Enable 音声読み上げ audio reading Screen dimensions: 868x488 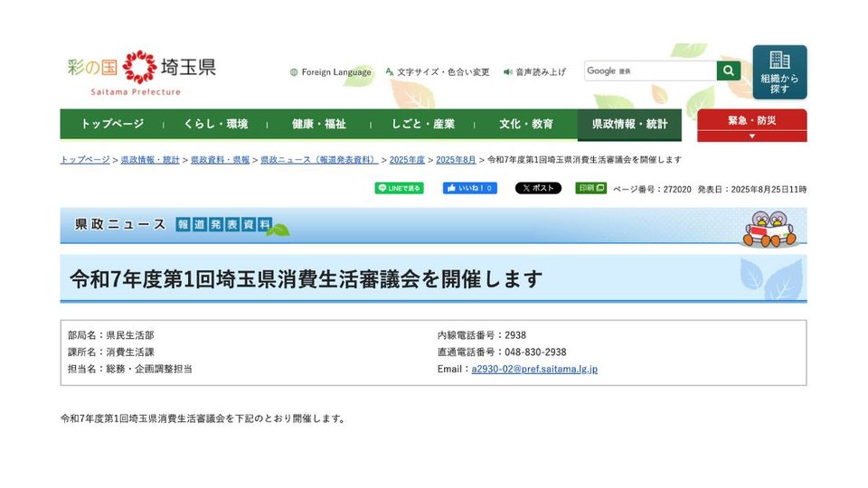click(535, 72)
